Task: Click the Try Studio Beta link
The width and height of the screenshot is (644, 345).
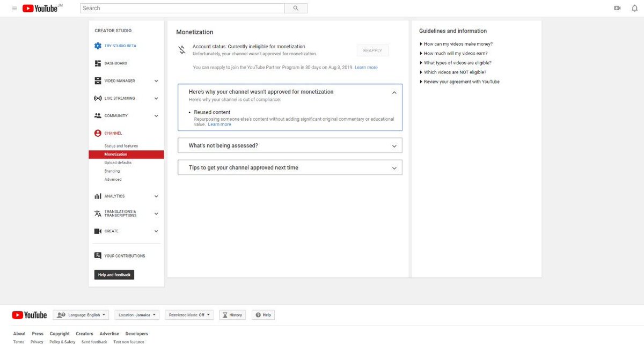Action: pos(120,46)
